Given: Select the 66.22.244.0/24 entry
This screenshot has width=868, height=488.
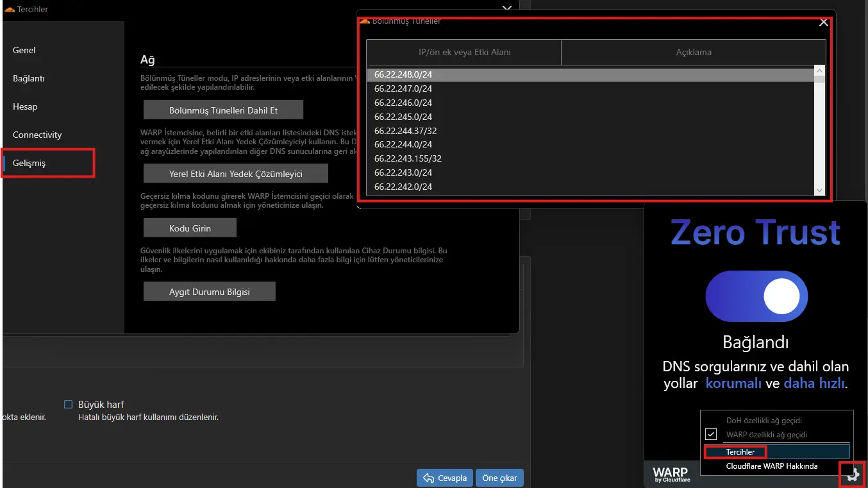Looking at the screenshot, I should point(590,144).
